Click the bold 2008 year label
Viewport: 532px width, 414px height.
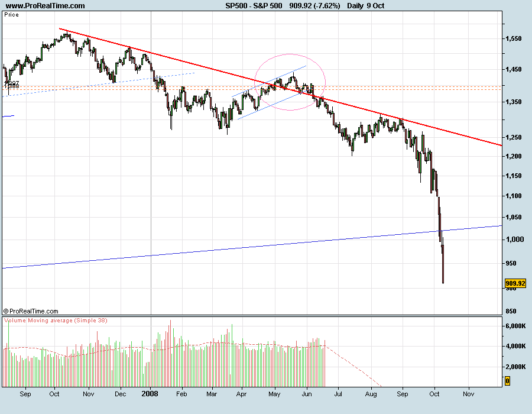point(150,394)
